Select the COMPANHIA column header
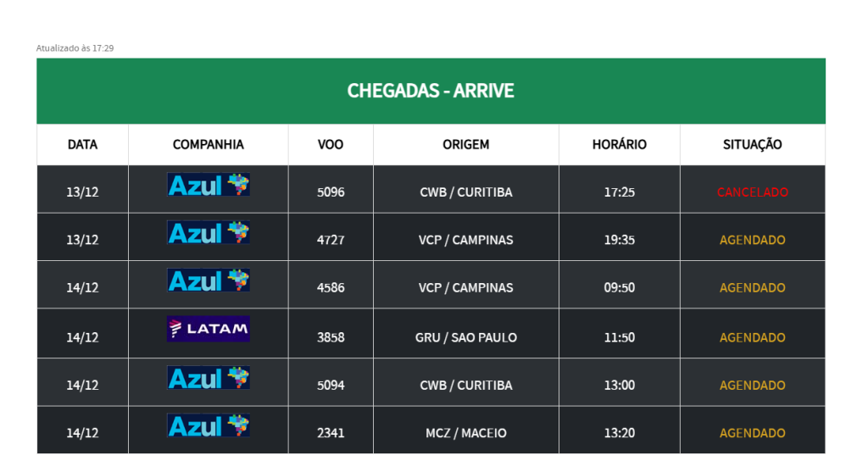Screen dimensions: 868x461 (x=209, y=144)
